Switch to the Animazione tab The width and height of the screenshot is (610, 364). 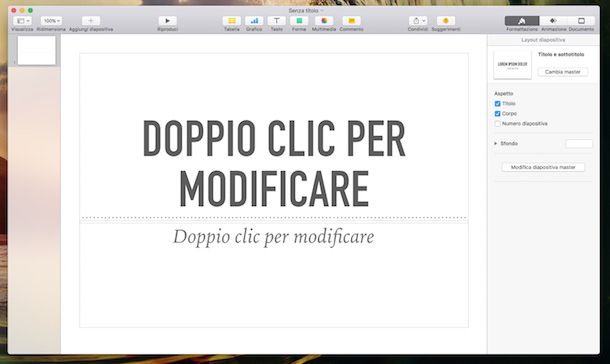[x=553, y=21]
